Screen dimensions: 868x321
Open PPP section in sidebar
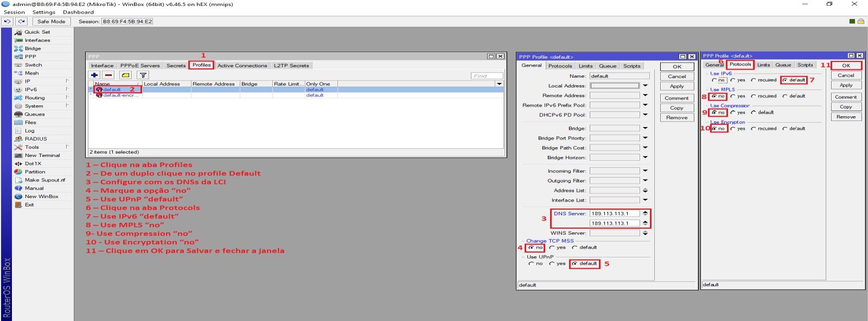pos(30,56)
